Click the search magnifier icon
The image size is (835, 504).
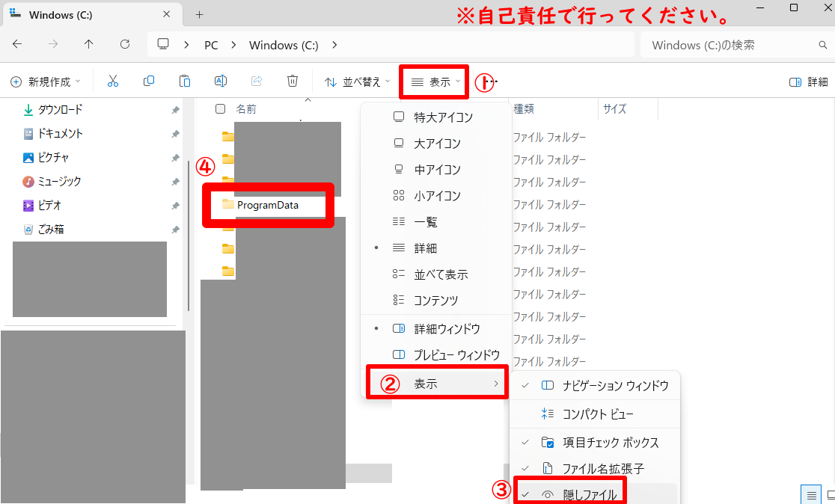[823, 45]
